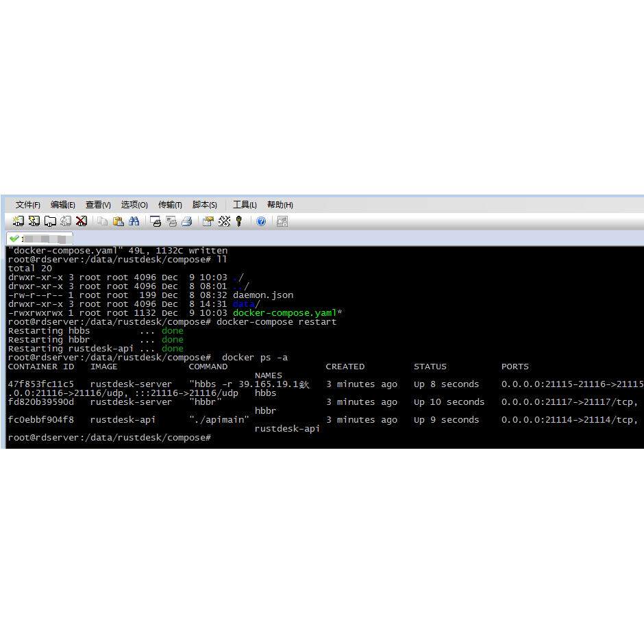This screenshot has height=644, width=644.
Task: Click the Disconnect red X icon
Action: coord(82,221)
